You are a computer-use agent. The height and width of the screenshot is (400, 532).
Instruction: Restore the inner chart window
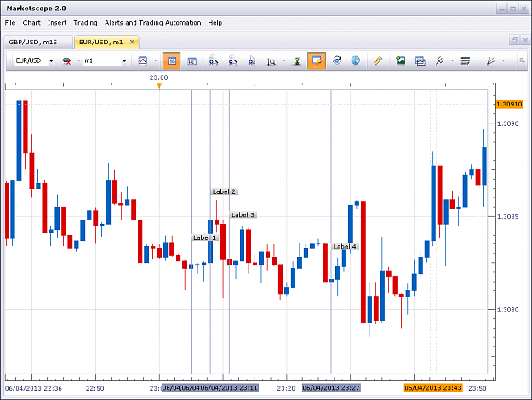[514, 40]
